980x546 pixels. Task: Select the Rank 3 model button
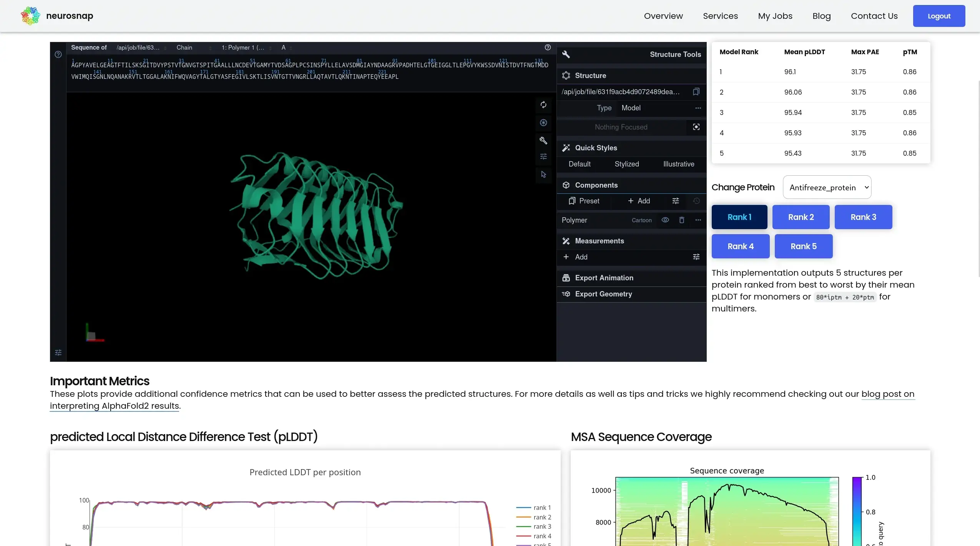(x=863, y=217)
